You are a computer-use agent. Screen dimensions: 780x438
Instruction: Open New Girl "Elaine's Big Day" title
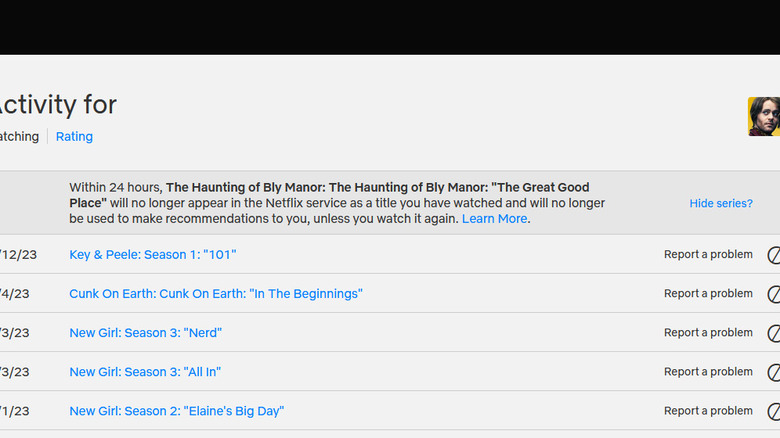(177, 411)
